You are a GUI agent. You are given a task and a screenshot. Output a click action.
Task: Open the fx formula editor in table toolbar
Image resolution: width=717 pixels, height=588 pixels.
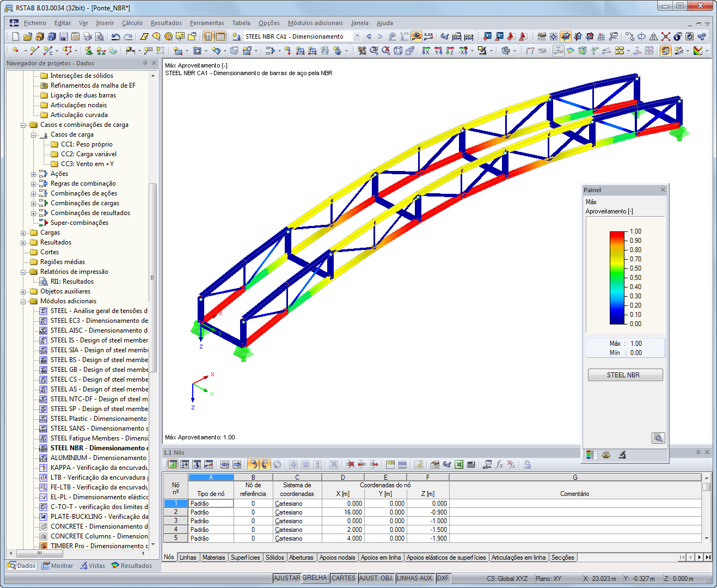coord(499,465)
